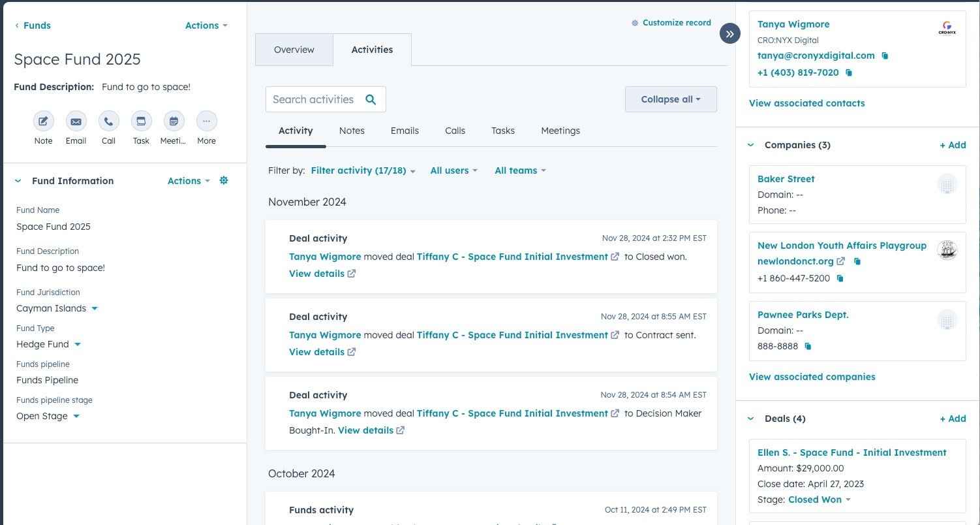This screenshot has width=980, height=525.
Task: Collapse the Companies section chevron
Action: click(751, 145)
